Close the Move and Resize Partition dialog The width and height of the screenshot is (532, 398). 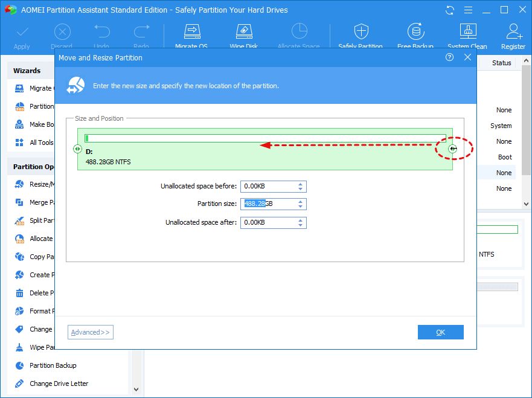click(467, 57)
